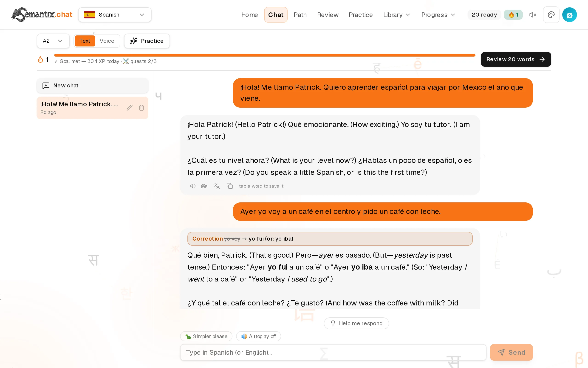Click the streak flame beside progress bar
The image size is (588, 368).
(40, 59)
